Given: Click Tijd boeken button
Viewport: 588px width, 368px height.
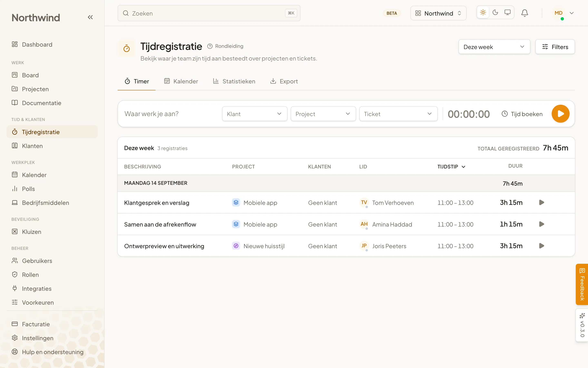Looking at the screenshot, I should pos(522,114).
